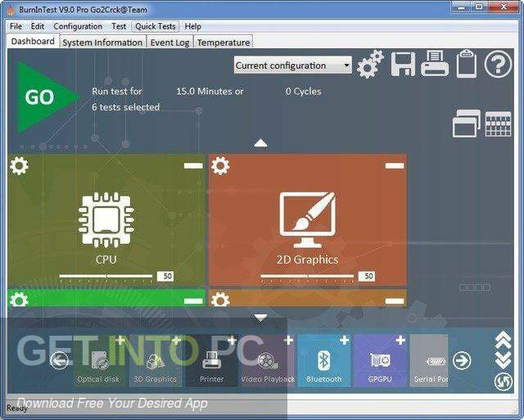The width and height of the screenshot is (524, 420).
Task: Open the Quick Tests menu
Action: click(156, 26)
